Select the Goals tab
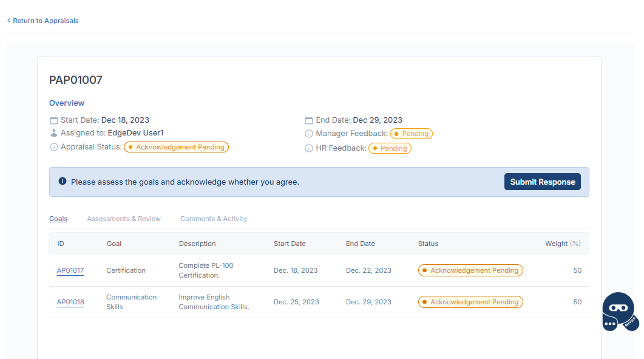The height and width of the screenshot is (359, 644). pos(58,219)
